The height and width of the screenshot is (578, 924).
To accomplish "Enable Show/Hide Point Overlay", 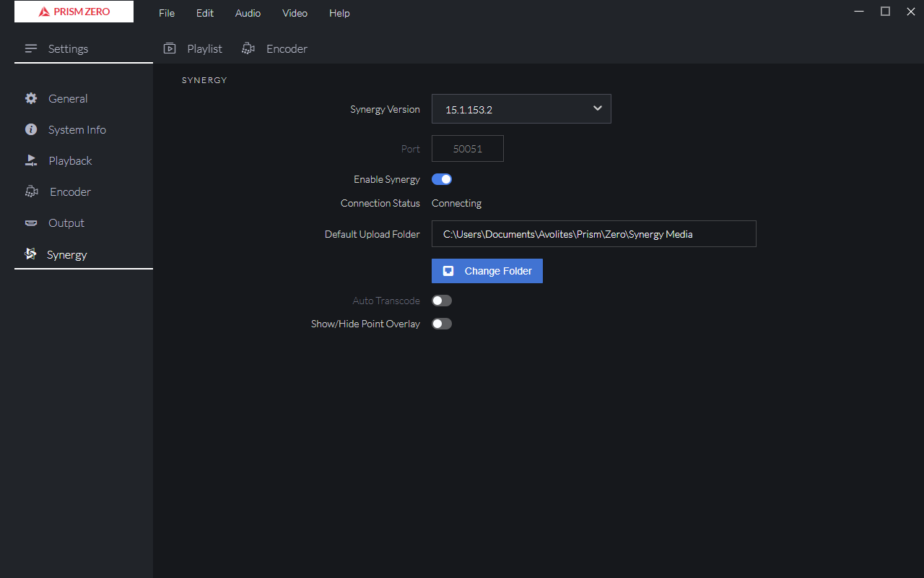I will (x=441, y=323).
